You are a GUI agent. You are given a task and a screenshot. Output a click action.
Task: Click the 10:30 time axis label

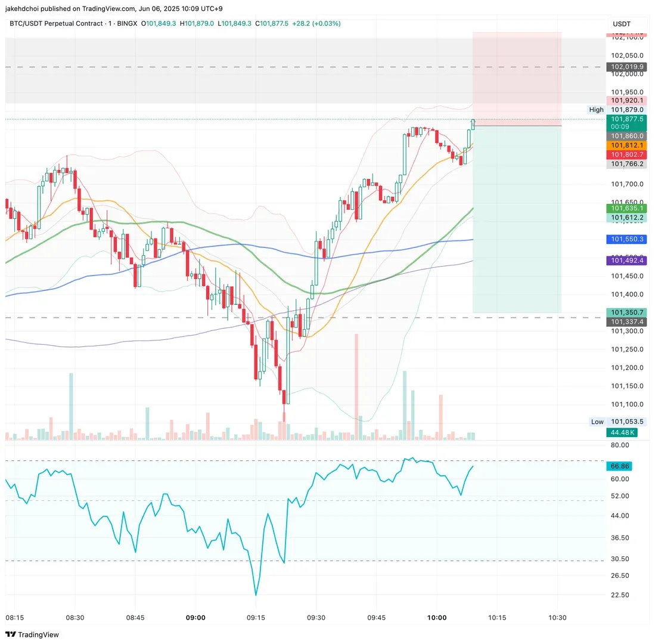click(x=557, y=618)
